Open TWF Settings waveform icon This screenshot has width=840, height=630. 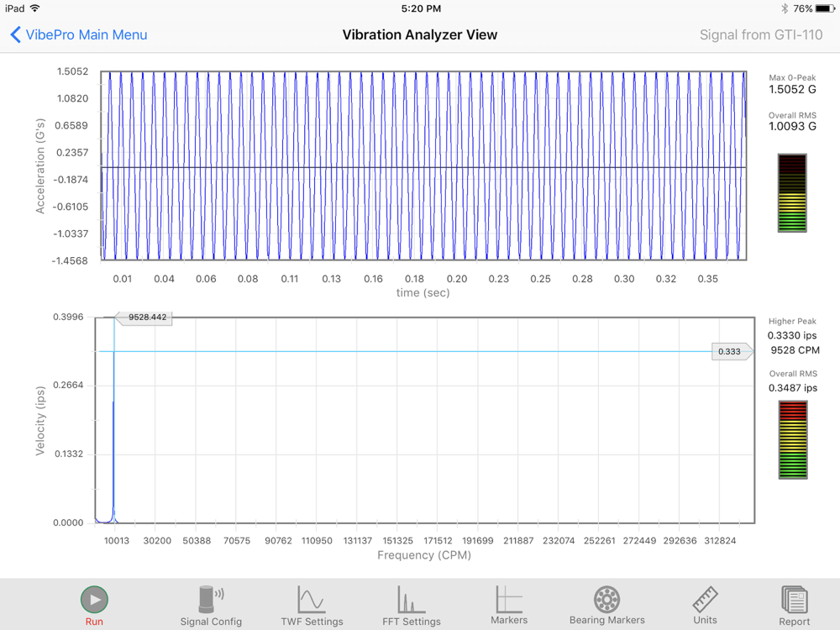coord(312,599)
